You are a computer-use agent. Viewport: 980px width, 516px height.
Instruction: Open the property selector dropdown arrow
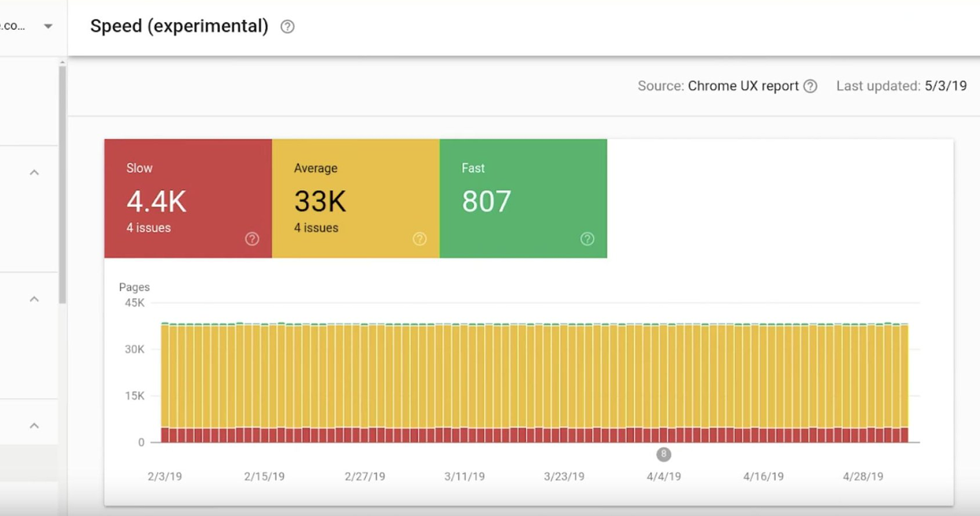(x=48, y=26)
